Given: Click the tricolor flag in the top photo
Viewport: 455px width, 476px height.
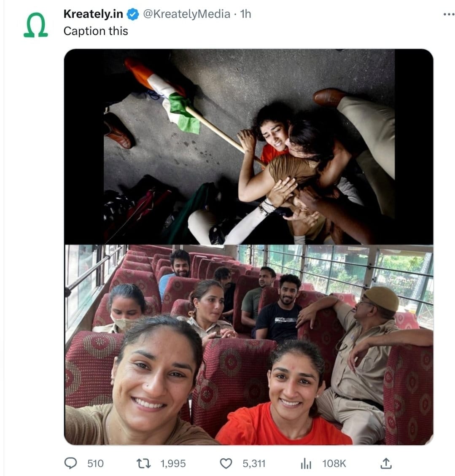Looking at the screenshot, I should [170, 96].
